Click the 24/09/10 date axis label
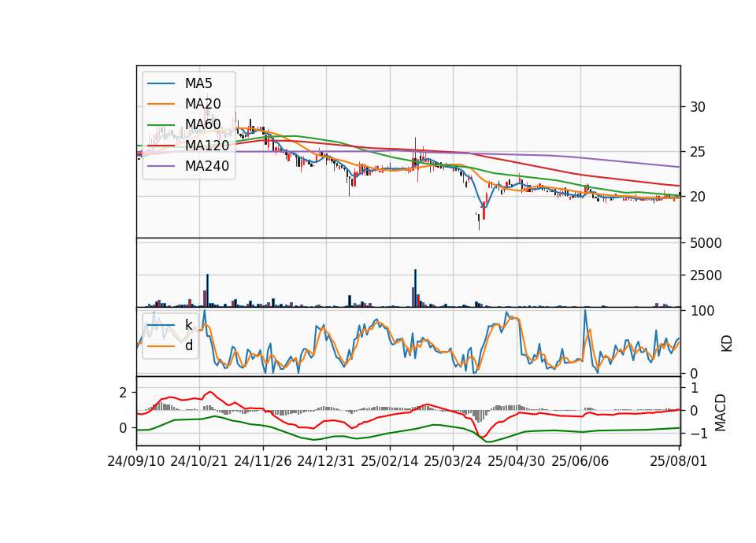Viewport: 756px width, 543px height. (136, 461)
